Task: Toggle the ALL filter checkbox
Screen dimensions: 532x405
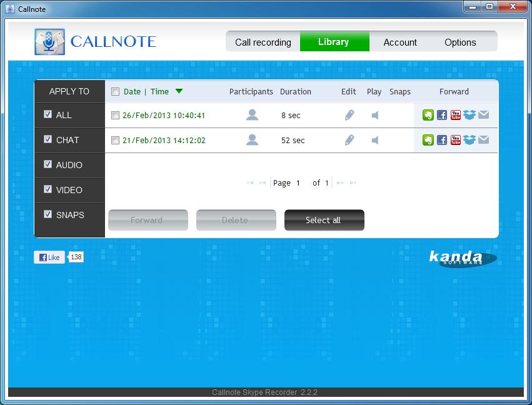Action: click(x=48, y=114)
